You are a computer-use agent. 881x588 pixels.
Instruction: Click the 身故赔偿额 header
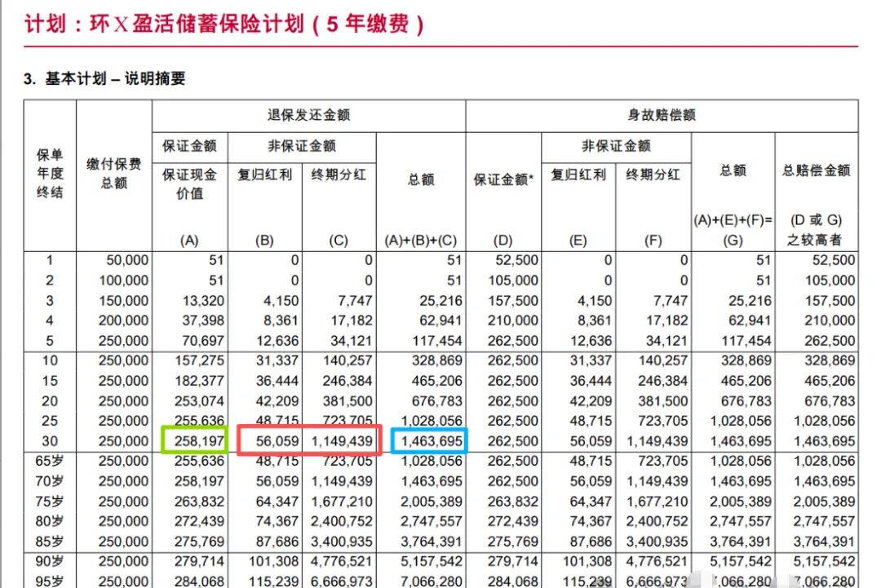tap(661, 116)
